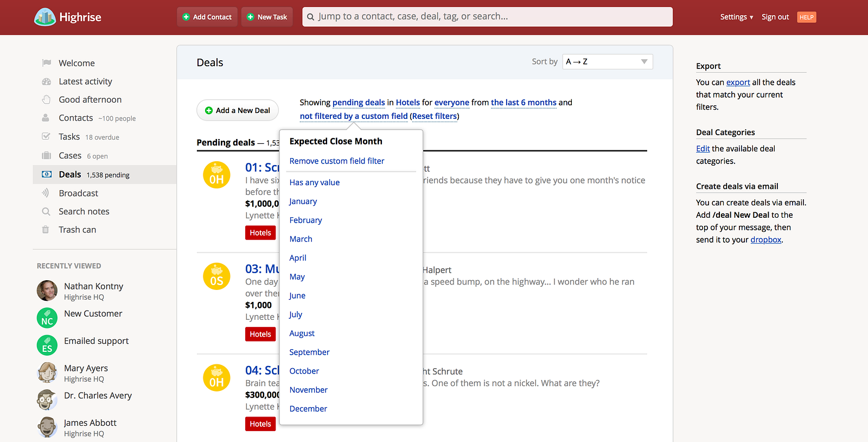This screenshot has width=868, height=442.
Task: Select June as close month
Action: (297, 295)
